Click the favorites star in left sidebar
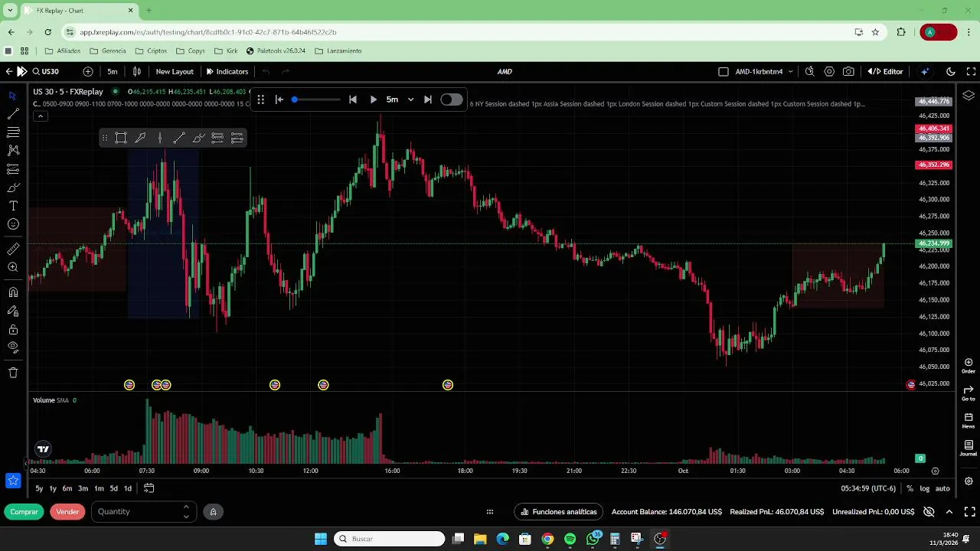The image size is (980, 551). 13,481
